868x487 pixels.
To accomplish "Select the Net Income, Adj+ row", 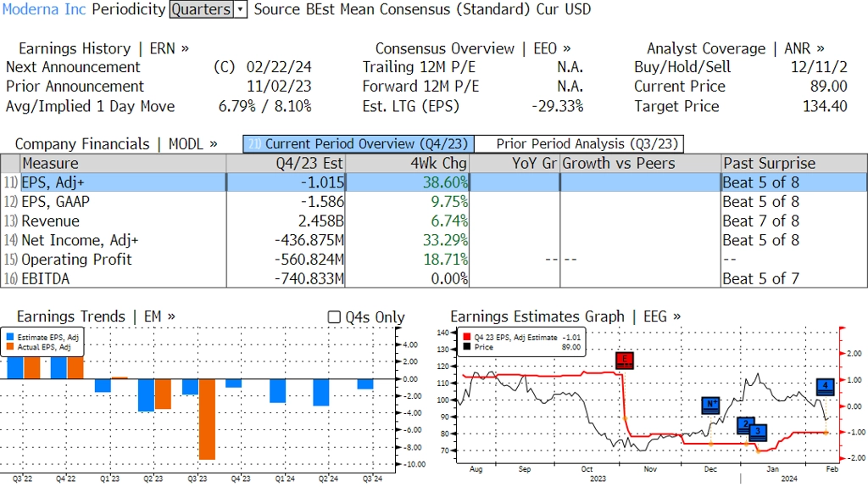I will (x=434, y=240).
